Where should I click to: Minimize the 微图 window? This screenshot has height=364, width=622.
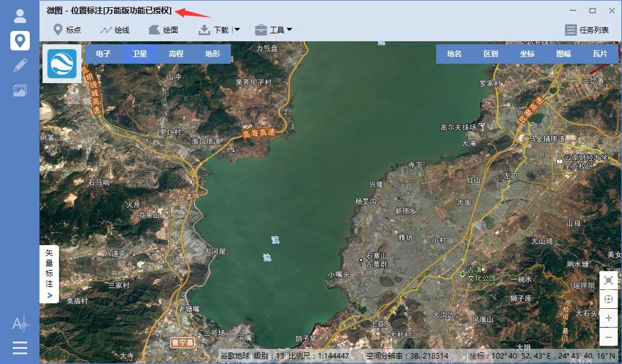click(573, 11)
